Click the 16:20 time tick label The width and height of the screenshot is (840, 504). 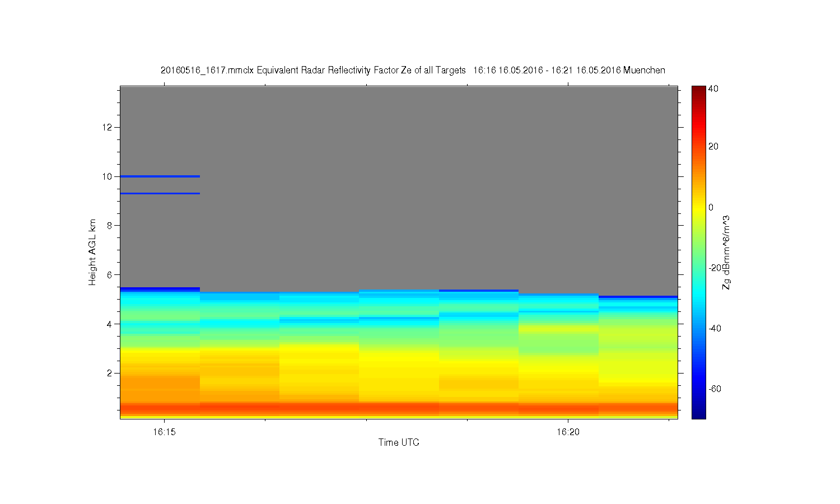click(x=568, y=432)
